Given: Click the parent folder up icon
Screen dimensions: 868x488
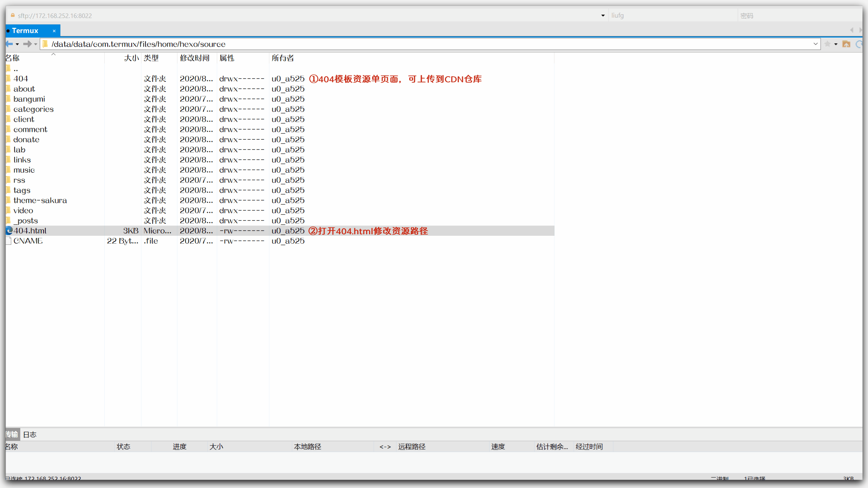Looking at the screenshot, I should click(x=846, y=44).
